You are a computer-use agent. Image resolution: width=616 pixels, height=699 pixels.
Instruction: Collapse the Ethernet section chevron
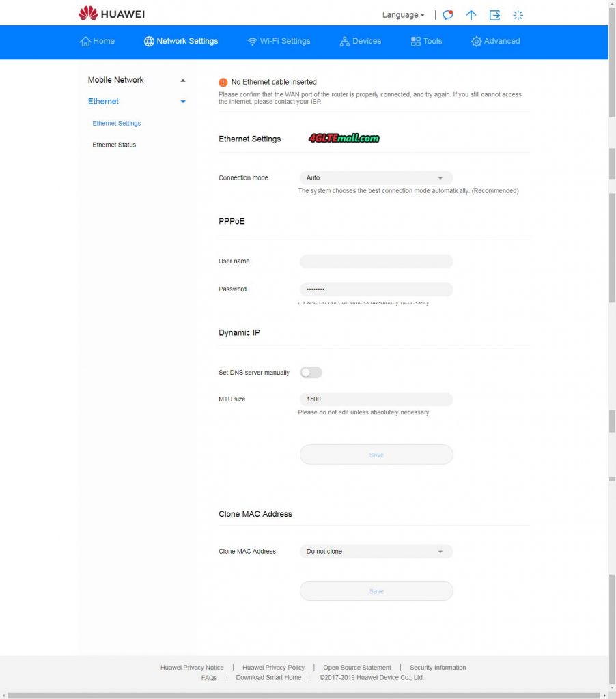point(183,101)
